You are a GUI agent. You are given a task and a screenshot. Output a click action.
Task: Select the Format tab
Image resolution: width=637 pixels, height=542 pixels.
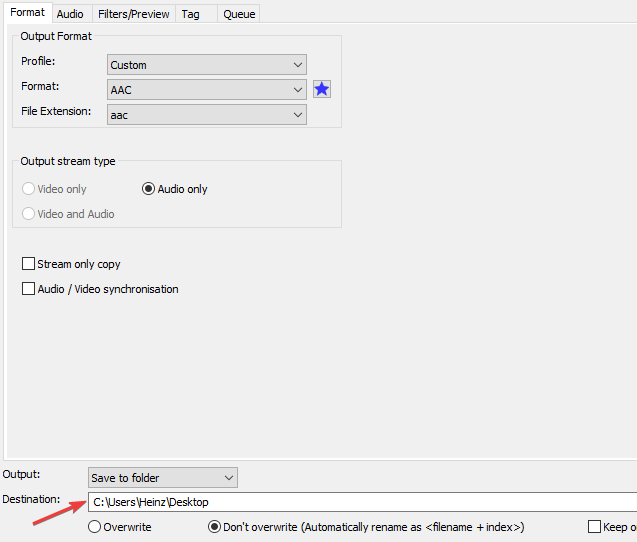pos(27,13)
